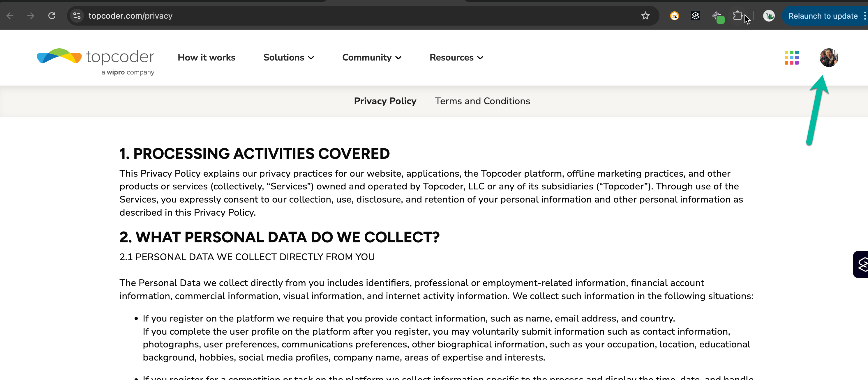The image size is (868, 380).
Task: Open the floating side widget on right edge
Action: pyautogui.click(x=861, y=264)
